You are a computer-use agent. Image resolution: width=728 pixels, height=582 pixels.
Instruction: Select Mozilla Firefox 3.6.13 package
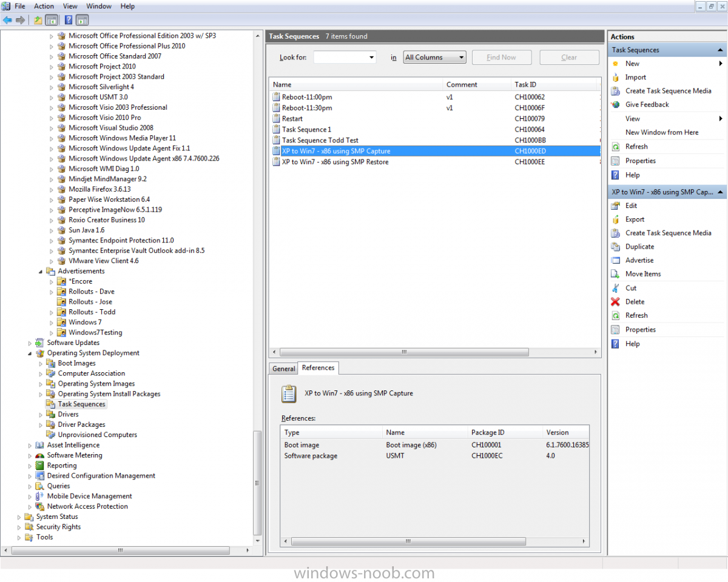click(x=99, y=189)
